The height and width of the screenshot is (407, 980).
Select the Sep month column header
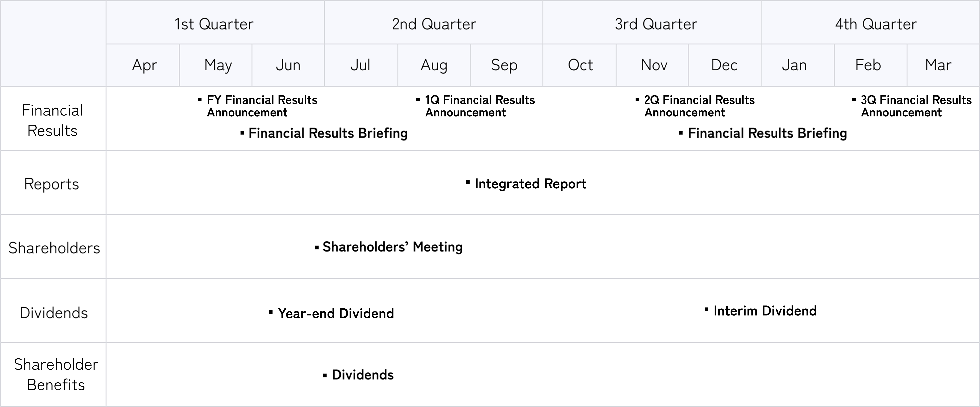504,65
